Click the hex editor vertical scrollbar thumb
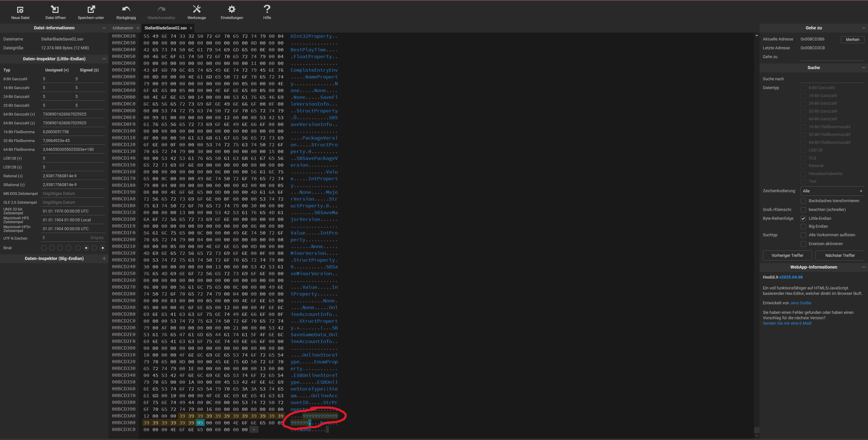This screenshot has width=868, height=440. pyautogui.click(x=757, y=430)
